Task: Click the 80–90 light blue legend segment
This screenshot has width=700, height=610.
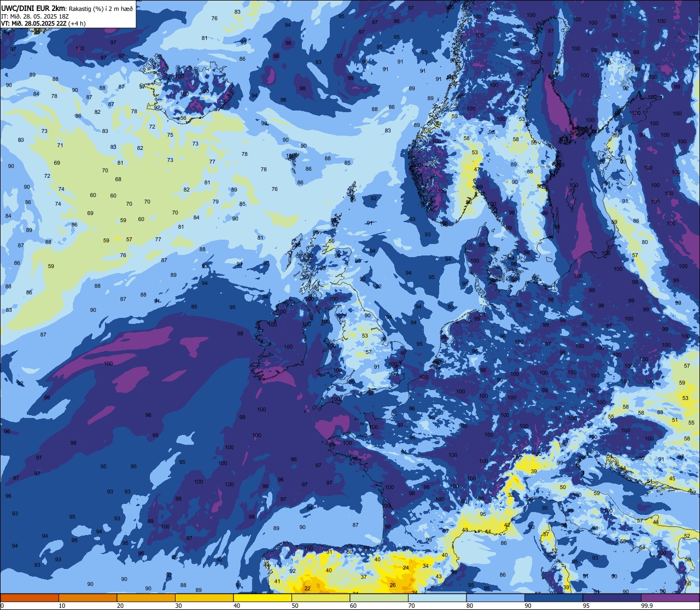Action: pyautogui.click(x=495, y=597)
